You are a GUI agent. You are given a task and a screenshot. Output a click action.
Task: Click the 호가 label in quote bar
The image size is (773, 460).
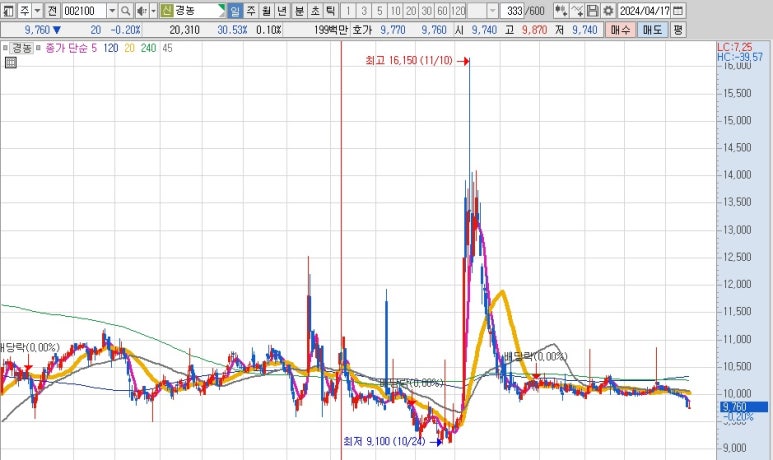[361, 30]
